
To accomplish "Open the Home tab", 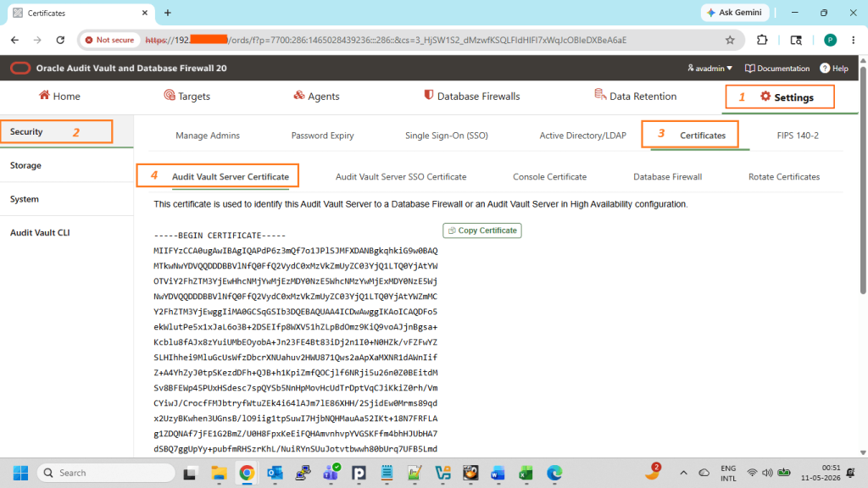I will (59, 97).
